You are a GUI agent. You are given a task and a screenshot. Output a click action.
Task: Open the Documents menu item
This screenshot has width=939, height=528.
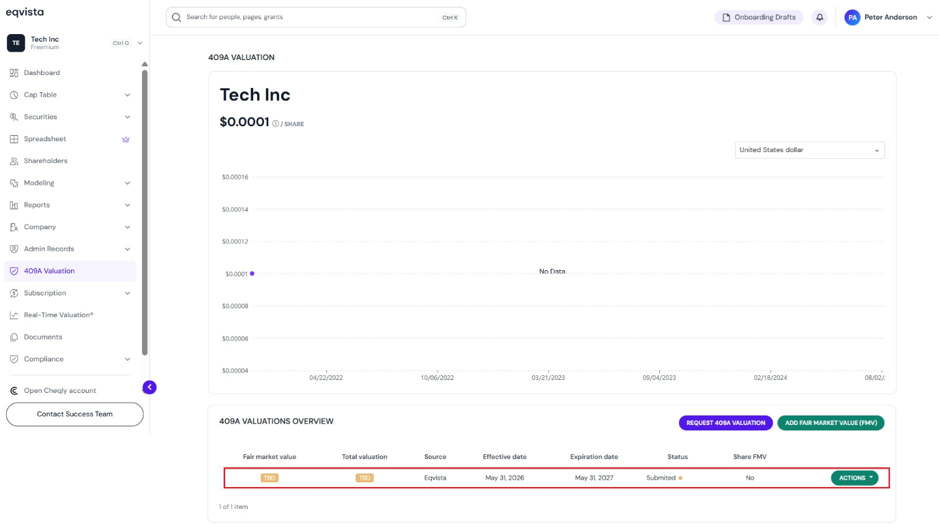click(x=43, y=337)
